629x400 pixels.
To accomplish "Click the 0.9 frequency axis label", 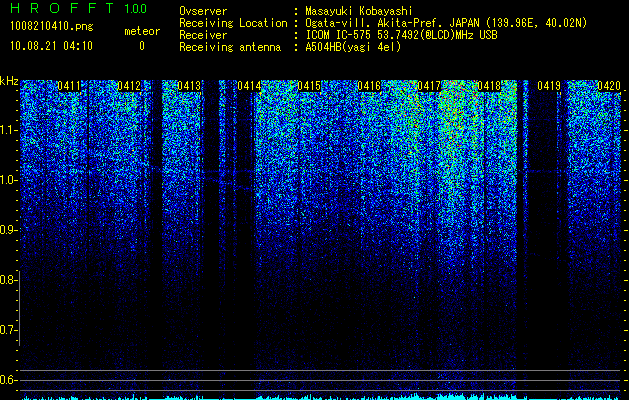I will (8, 230).
